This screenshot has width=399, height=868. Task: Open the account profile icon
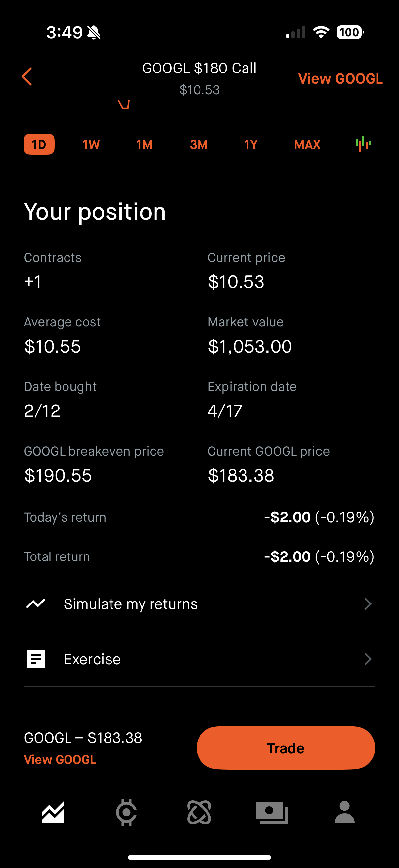(344, 812)
